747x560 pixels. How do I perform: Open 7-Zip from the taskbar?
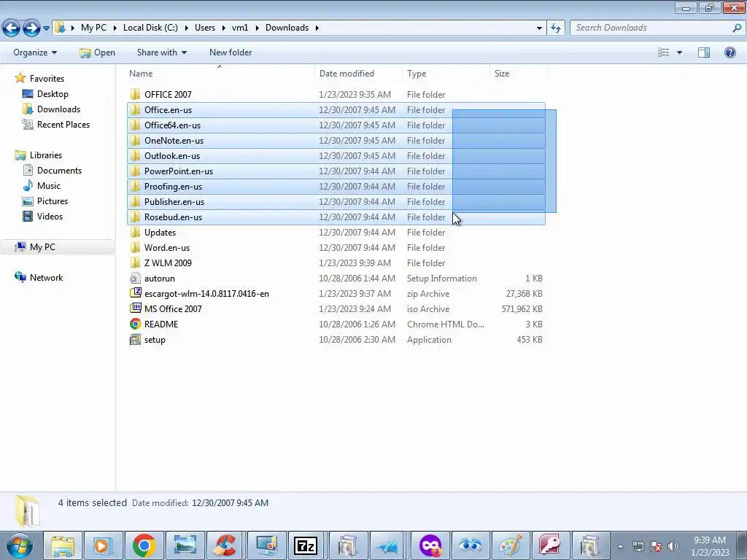(x=306, y=545)
